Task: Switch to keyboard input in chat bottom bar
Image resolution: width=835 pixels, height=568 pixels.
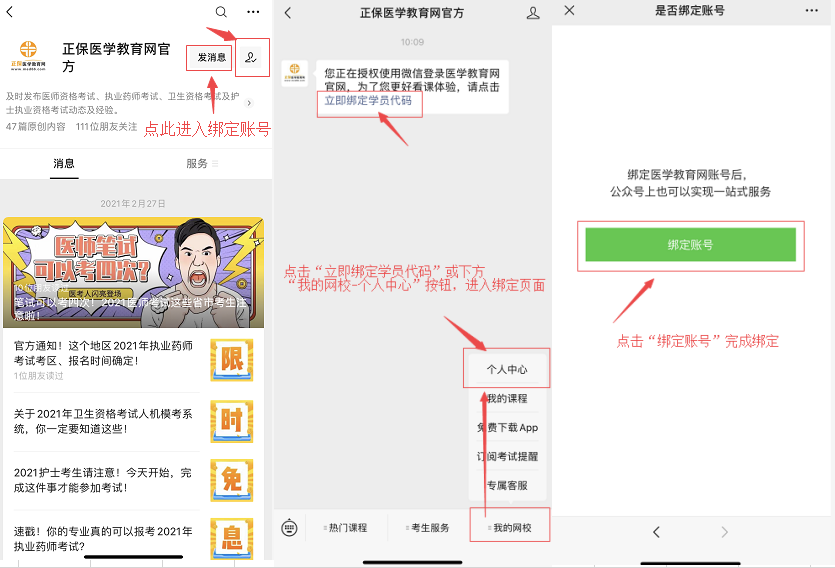Action: point(290,527)
